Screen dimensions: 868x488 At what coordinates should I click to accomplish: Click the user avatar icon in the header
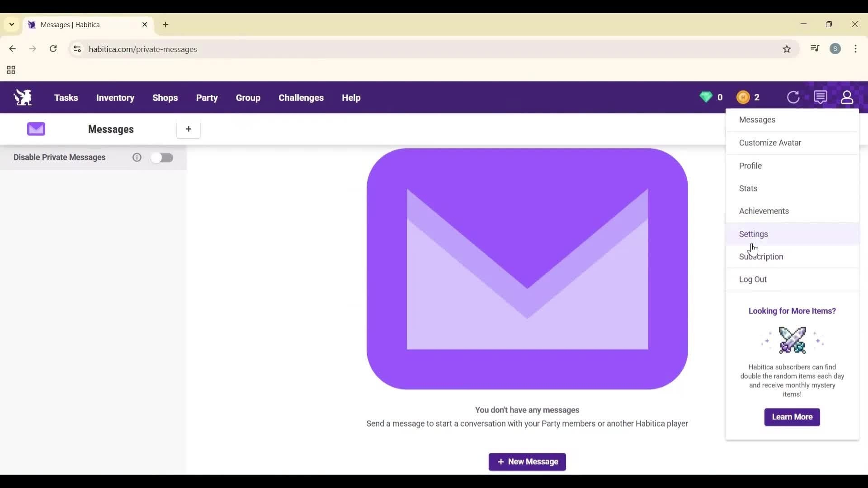(847, 97)
